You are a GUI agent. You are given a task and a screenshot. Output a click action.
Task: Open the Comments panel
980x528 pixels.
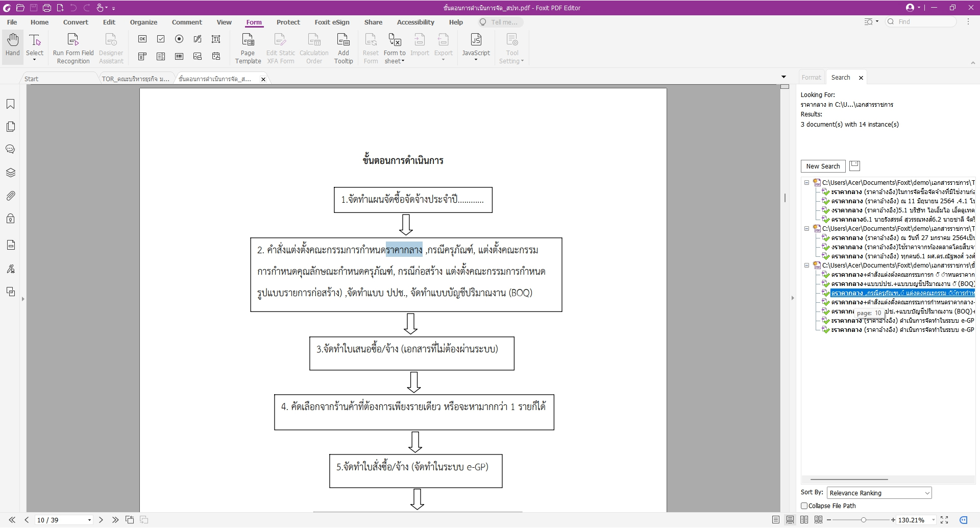coord(10,149)
